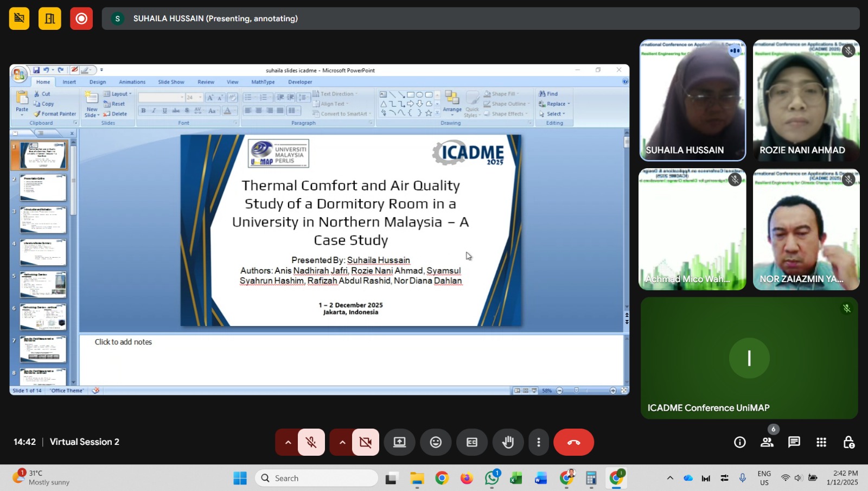Open more options three-dot menu

(x=539, y=442)
